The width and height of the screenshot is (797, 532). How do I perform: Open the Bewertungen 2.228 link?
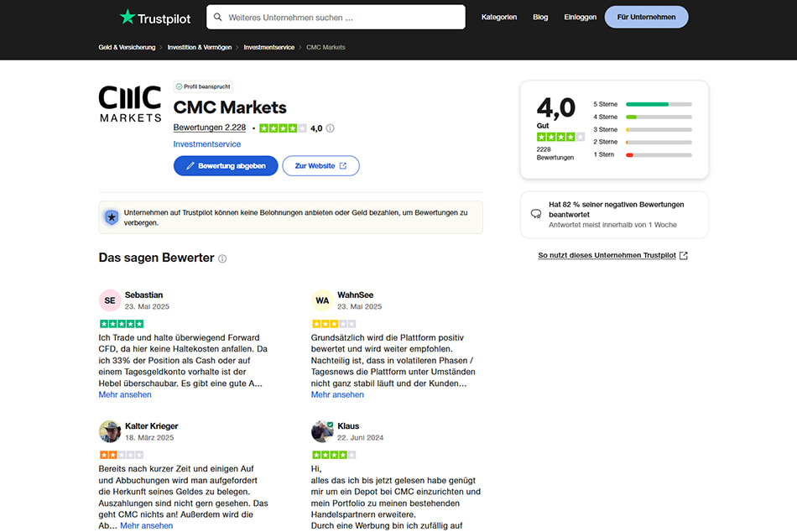coord(210,128)
